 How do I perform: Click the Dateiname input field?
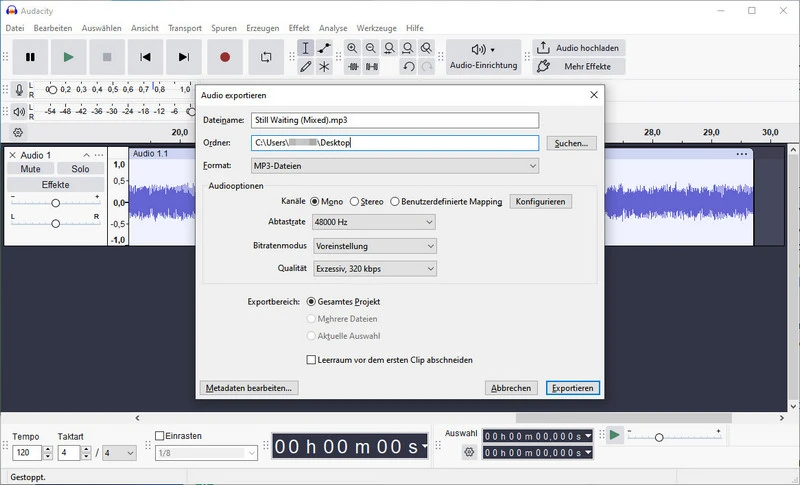[x=395, y=120]
